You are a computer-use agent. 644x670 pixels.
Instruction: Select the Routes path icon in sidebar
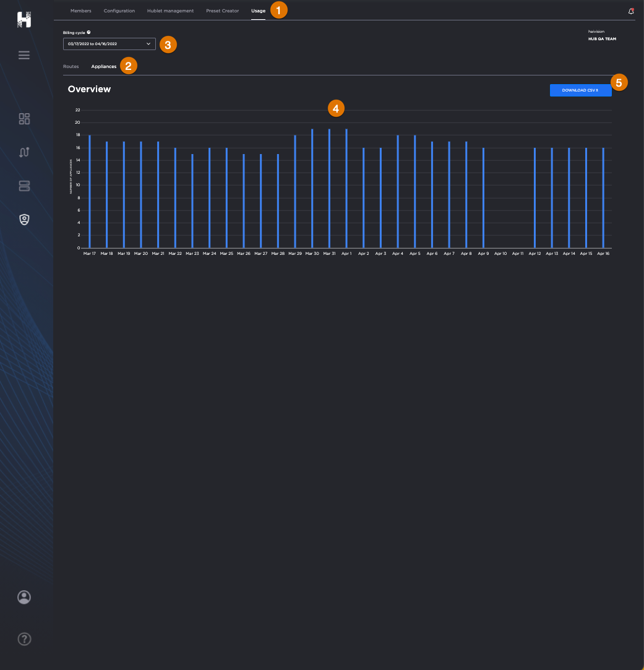point(24,152)
